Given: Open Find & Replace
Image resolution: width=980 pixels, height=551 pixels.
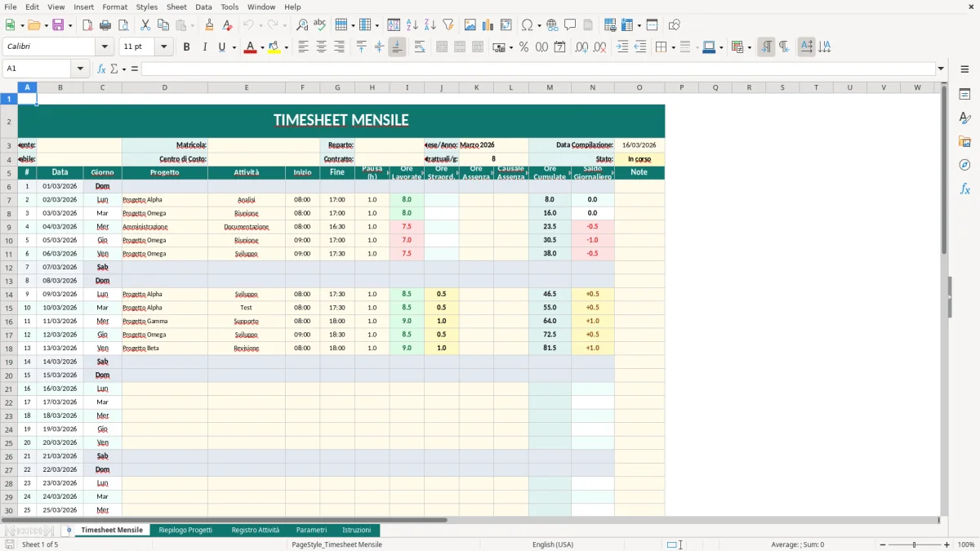Looking at the screenshot, I should 302,25.
